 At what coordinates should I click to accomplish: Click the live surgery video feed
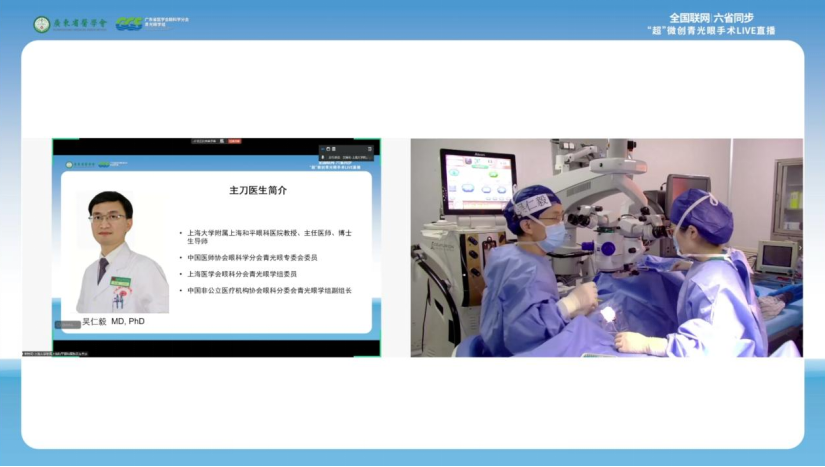click(x=606, y=247)
